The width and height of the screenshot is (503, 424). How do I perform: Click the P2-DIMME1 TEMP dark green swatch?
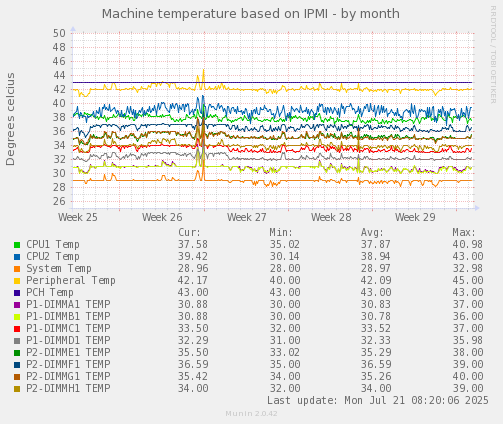click(17, 353)
